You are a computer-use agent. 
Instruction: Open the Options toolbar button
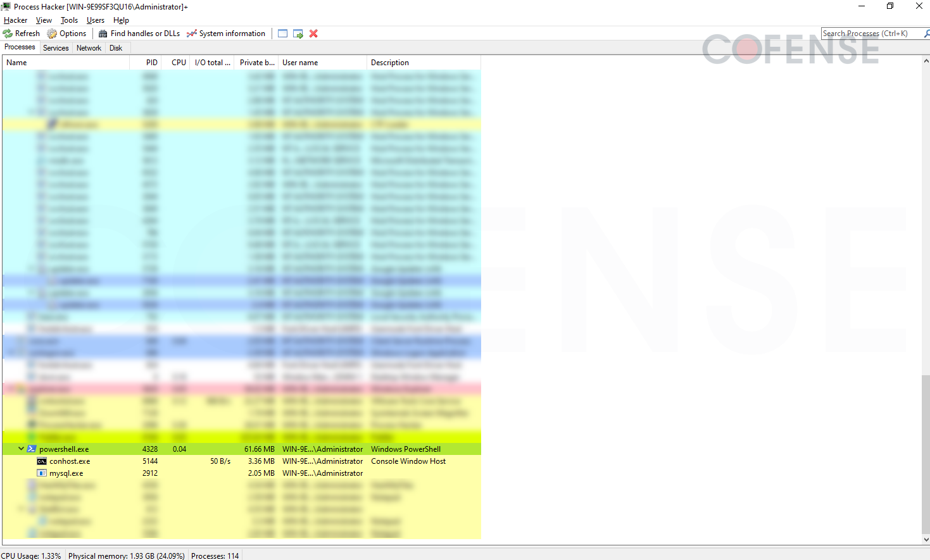coord(66,34)
